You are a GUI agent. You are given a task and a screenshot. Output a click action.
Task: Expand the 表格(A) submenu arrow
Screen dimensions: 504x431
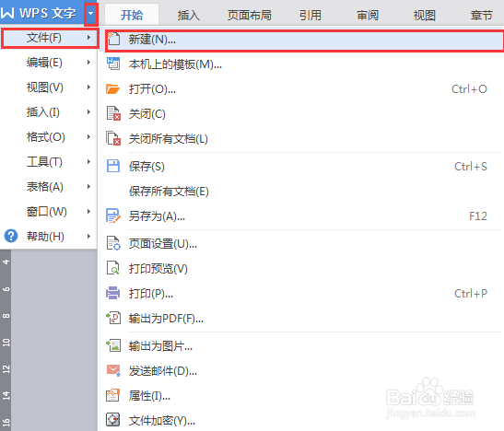click(x=88, y=187)
